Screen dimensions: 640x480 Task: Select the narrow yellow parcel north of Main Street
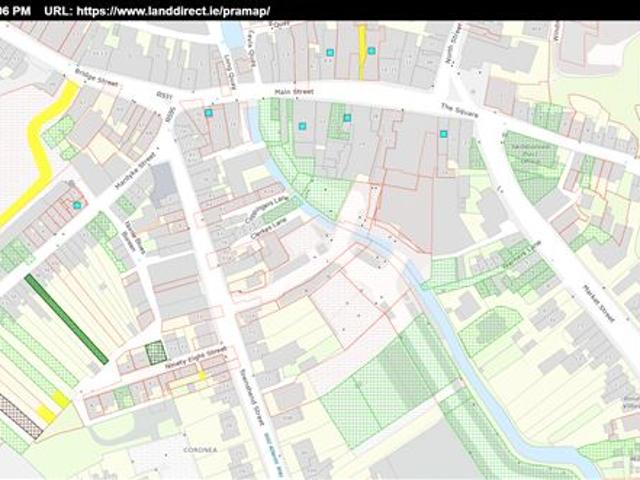pos(362,50)
